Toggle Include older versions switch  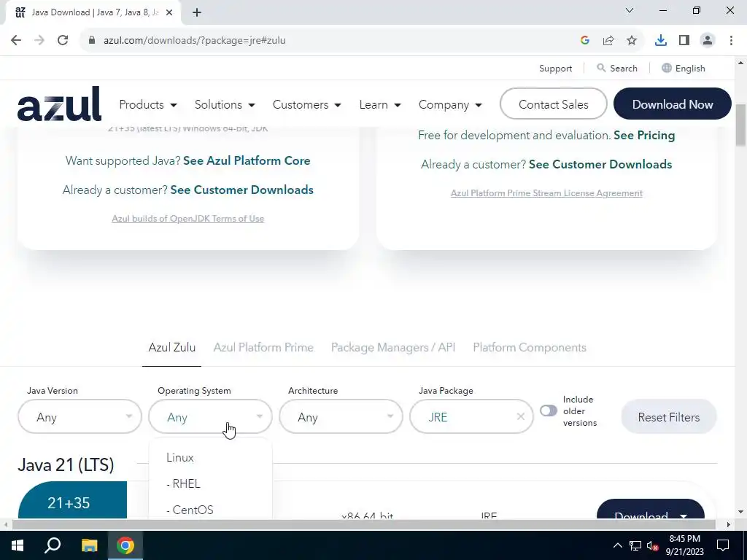click(549, 411)
